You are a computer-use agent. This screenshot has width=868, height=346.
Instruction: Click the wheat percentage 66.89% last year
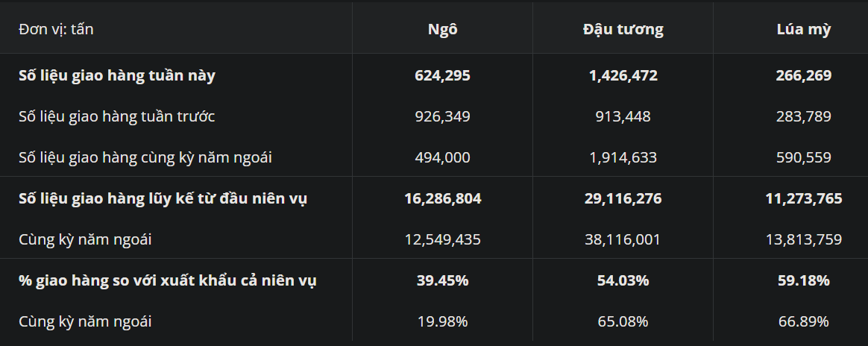point(804,321)
